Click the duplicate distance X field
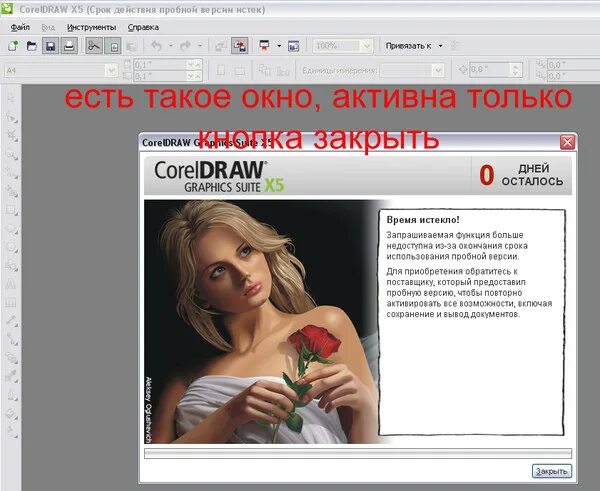Image resolution: width=600 pixels, height=491 pixels. [x=573, y=65]
